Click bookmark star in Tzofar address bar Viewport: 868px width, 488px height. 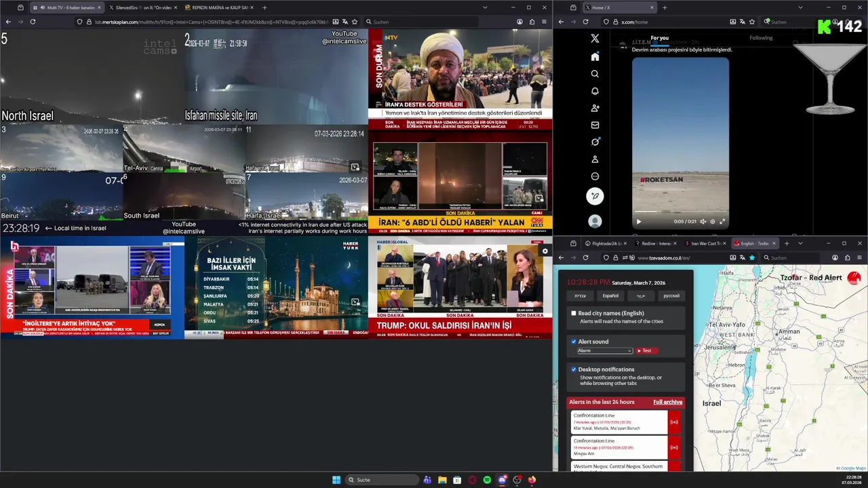(752, 258)
